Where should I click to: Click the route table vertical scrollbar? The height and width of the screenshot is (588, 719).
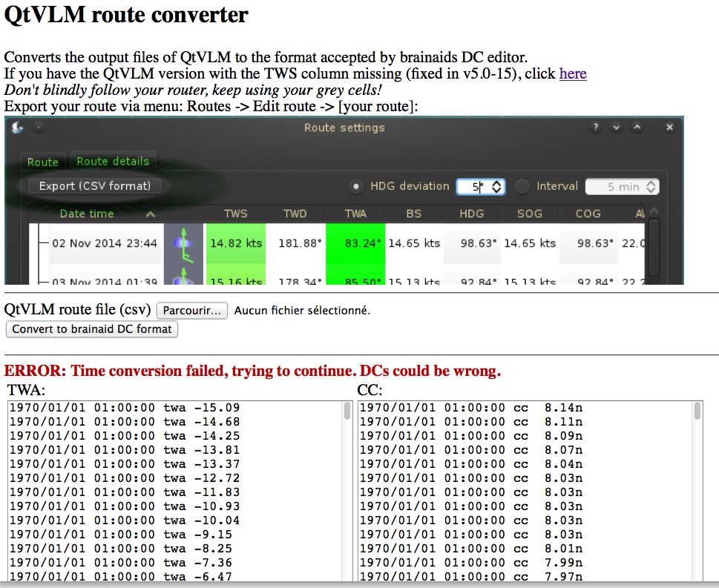pos(654,248)
